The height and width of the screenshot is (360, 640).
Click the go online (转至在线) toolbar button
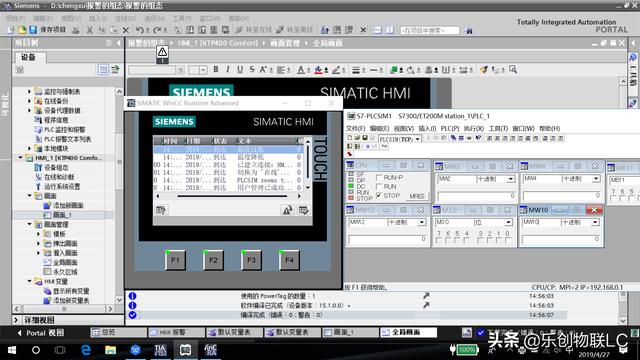[253, 30]
